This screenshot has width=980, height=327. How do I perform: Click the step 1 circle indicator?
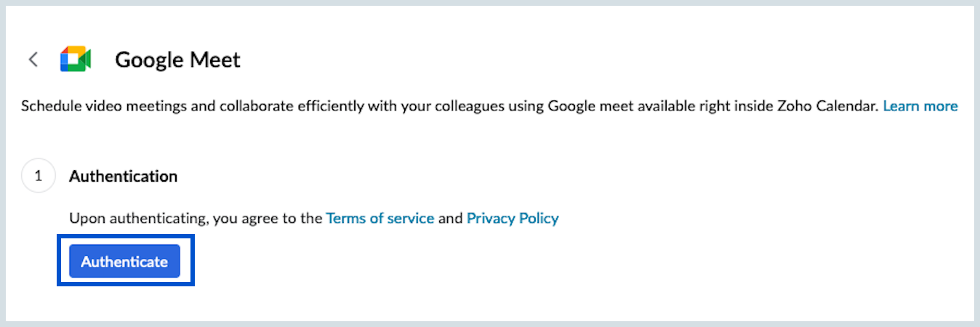pyautogui.click(x=39, y=176)
